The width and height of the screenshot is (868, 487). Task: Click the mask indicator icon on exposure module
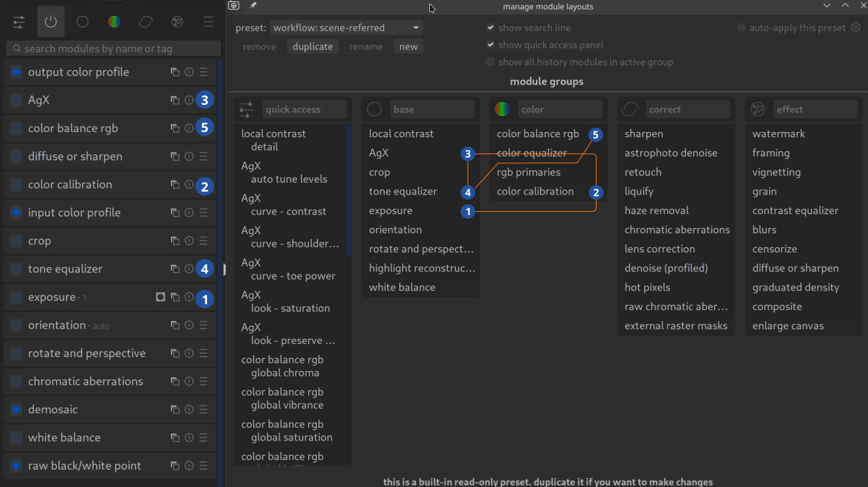click(x=160, y=297)
